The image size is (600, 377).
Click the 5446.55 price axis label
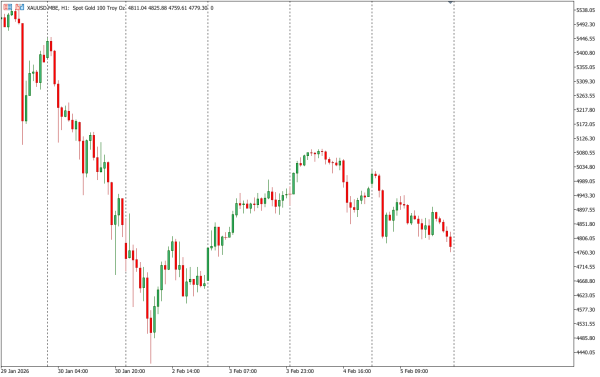click(x=586, y=39)
